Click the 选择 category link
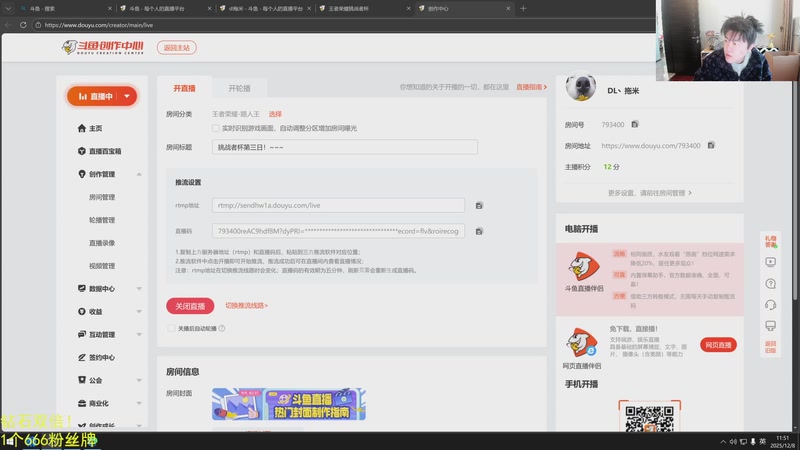 [x=275, y=114]
